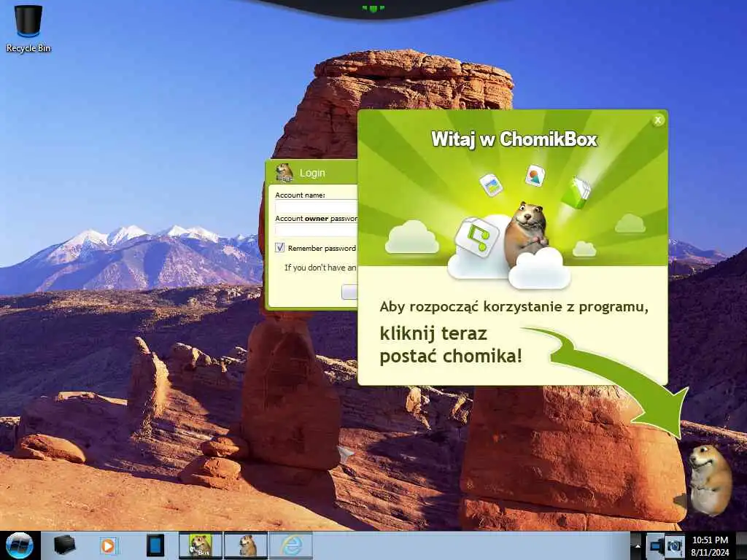The width and height of the screenshot is (747, 560).
Task: Open the clock showing 10:51 PM
Action: pos(710,545)
